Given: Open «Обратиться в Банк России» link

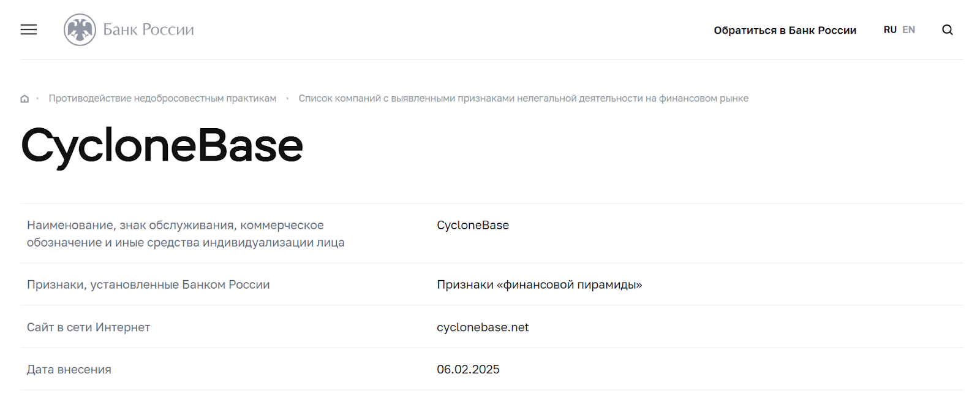Looking at the screenshot, I should click(x=785, y=30).
